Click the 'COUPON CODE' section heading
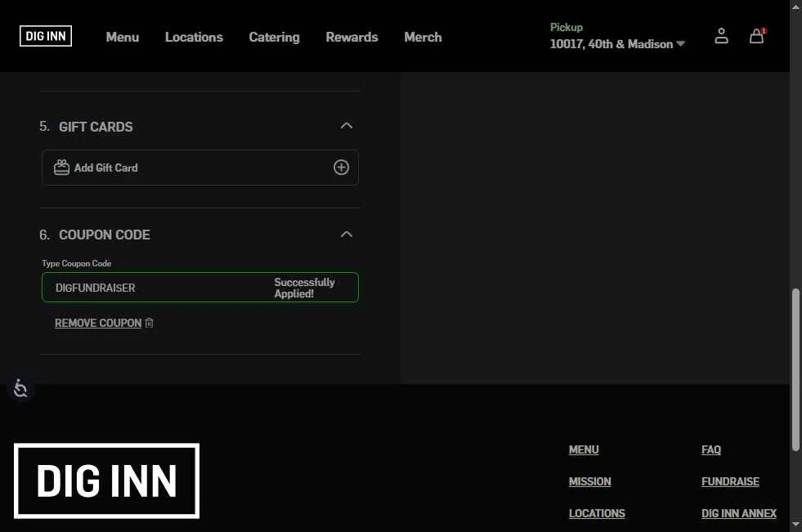This screenshot has height=532, width=802. click(105, 235)
